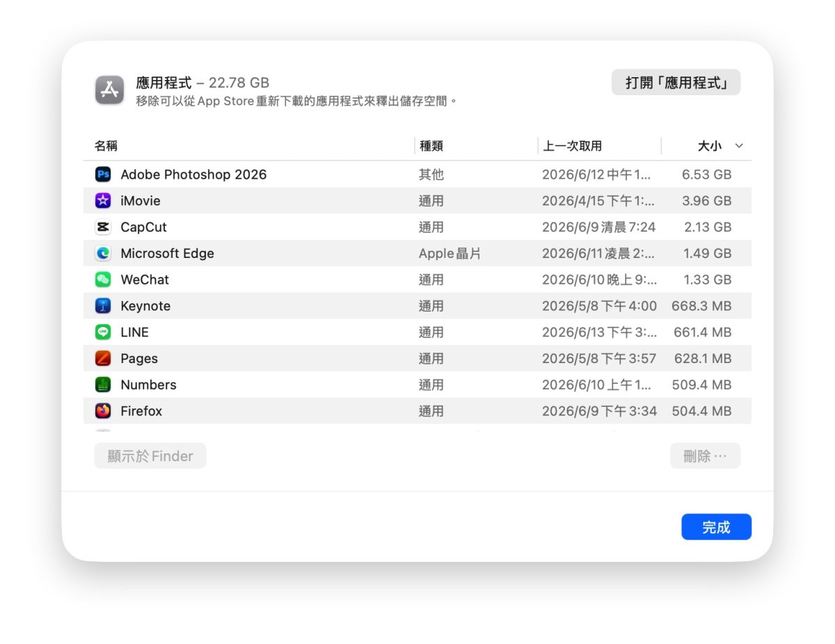The image size is (835, 644).
Task: Click the 668.3 MB size value
Action: [x=701, y=306]
